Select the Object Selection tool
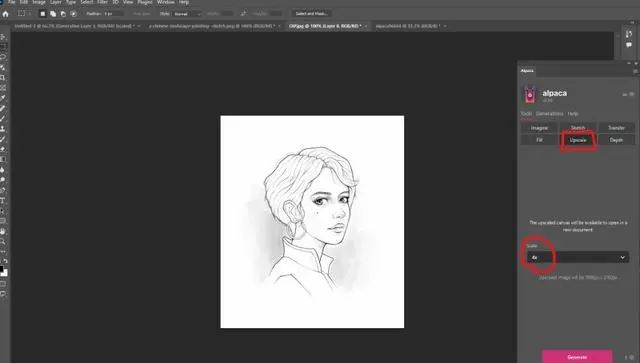 click(3, 67)
